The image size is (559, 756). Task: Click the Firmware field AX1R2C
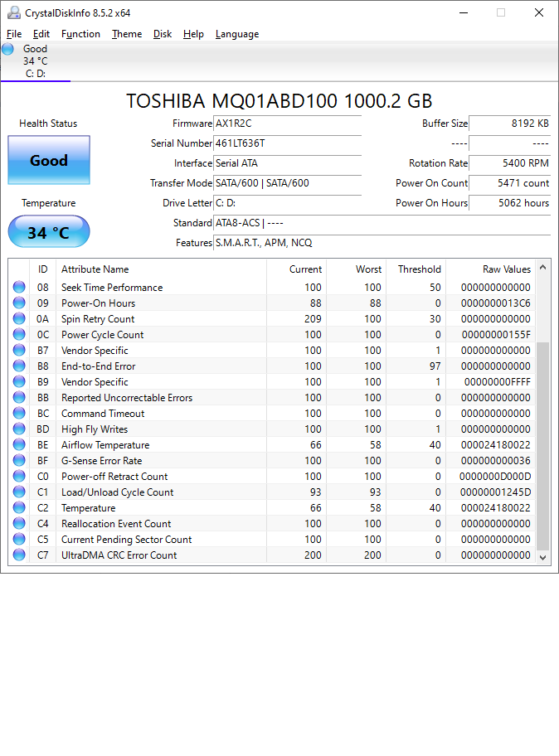point(288,124)
